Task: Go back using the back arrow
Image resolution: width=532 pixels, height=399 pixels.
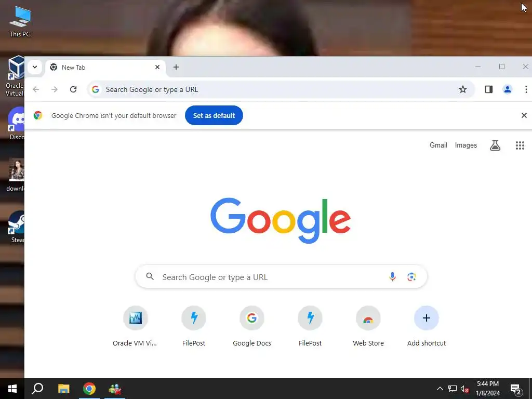Action: pyautogui.click(x=36, y=89)
